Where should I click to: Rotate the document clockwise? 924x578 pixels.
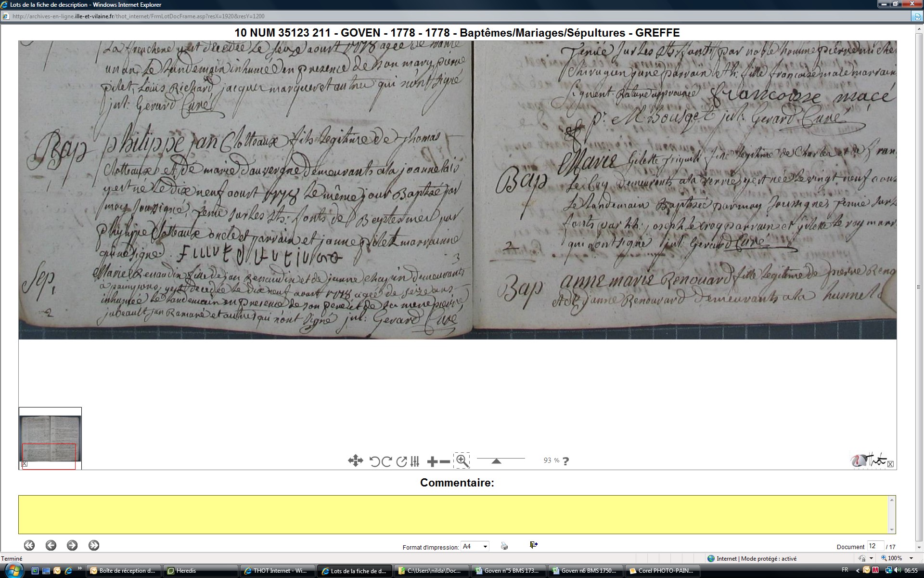(386, 461)
